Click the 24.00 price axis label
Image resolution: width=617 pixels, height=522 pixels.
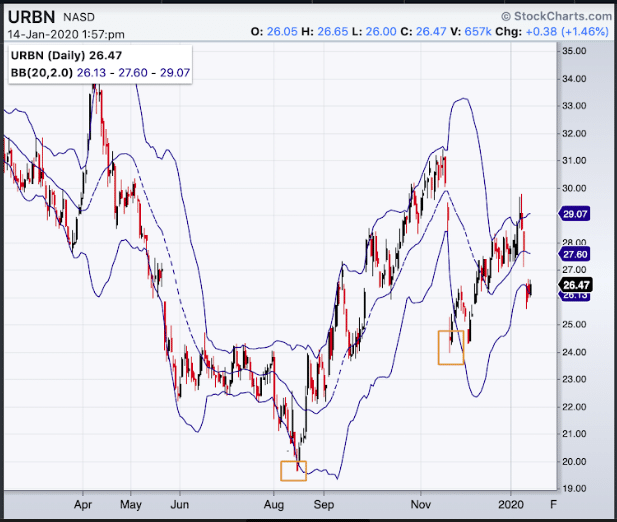574,352
